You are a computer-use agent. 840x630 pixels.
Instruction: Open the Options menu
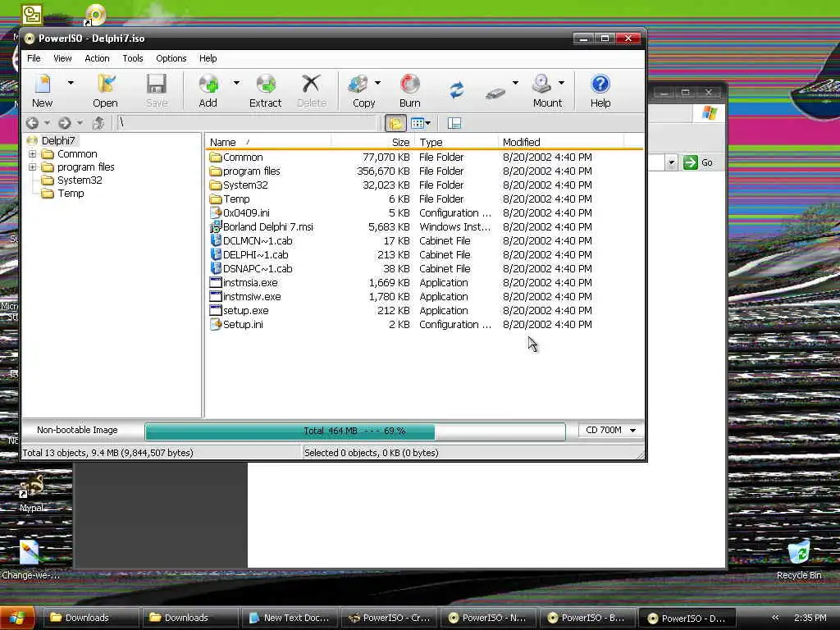click(171, 58)
